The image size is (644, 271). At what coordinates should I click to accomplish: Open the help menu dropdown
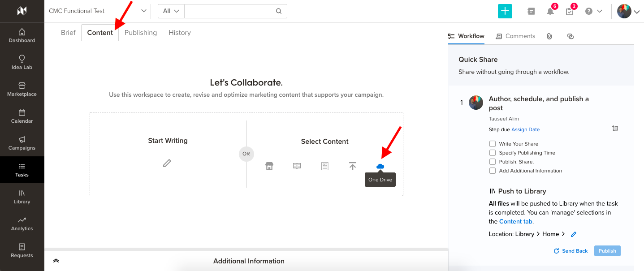(594, 11)
